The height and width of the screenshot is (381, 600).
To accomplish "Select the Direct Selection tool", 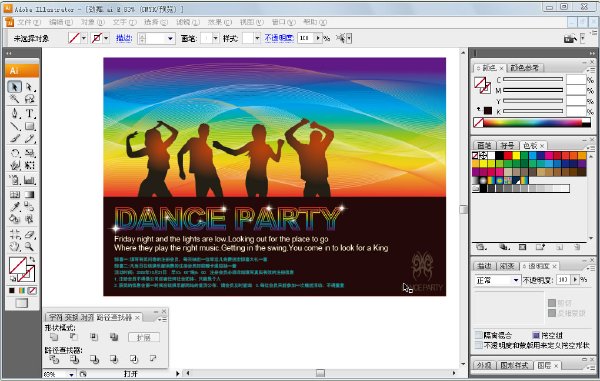I will point(29,87).
